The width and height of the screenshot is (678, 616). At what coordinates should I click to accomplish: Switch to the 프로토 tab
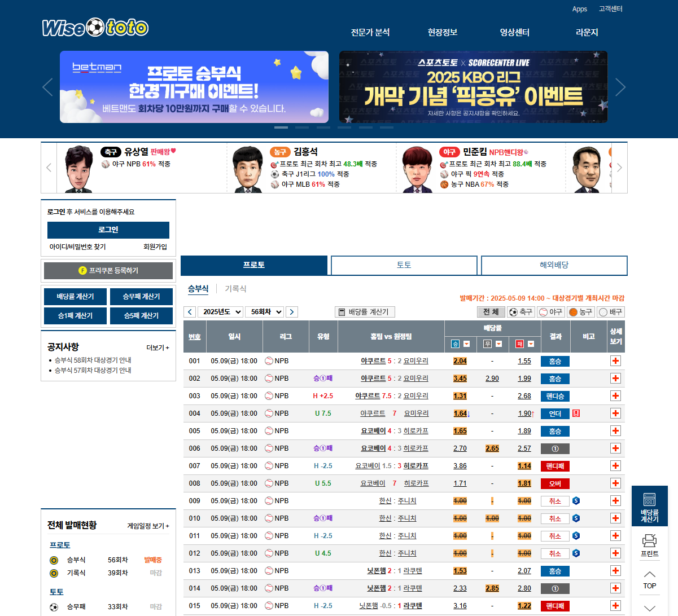254,265
